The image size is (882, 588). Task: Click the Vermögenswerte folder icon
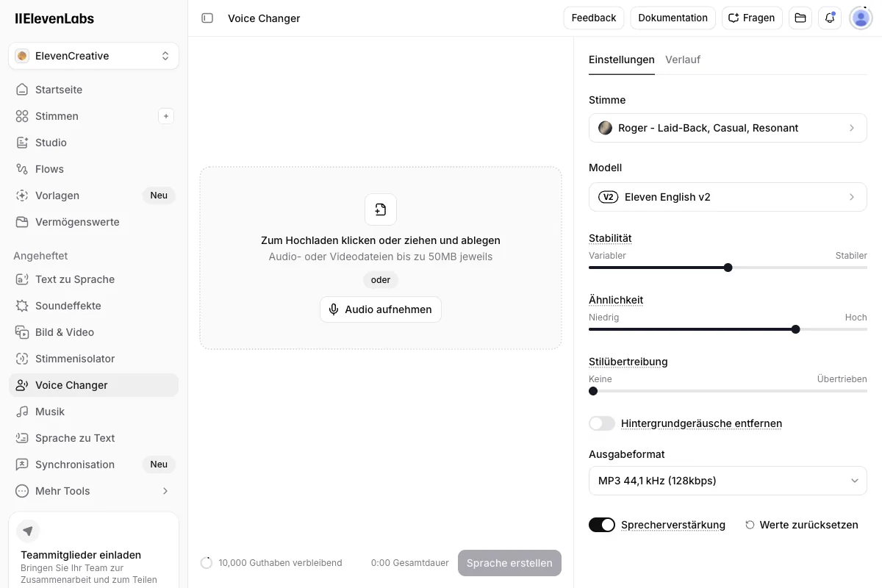coord(22,222)
